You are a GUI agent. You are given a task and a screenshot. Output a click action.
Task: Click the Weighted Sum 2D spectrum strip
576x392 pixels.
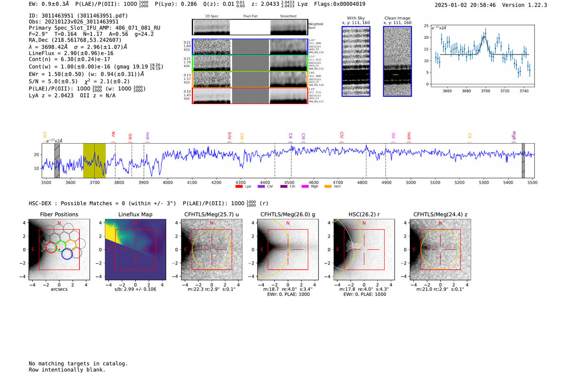[250, 27]
